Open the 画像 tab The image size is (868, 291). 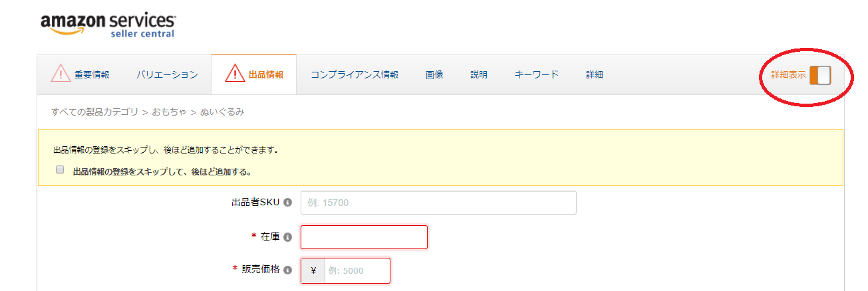(434, 74)
